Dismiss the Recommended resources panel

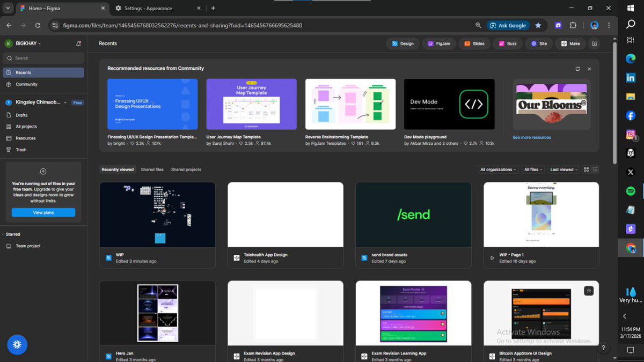click(589, 69)
